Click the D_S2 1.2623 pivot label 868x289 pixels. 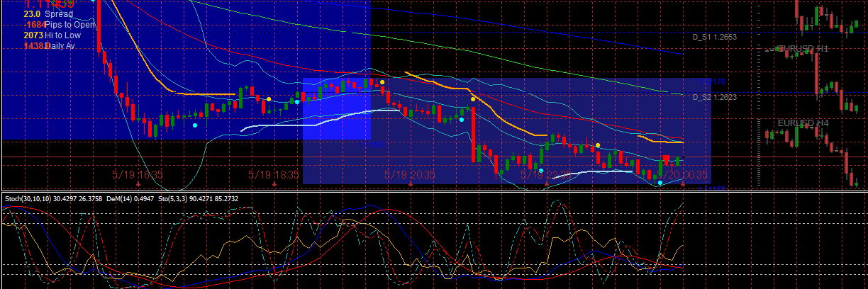coord(715,98)
